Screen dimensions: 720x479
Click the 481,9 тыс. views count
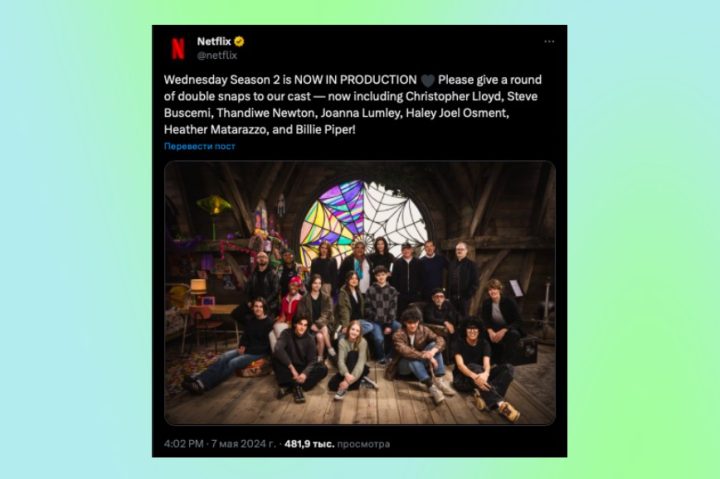(x=309, y=444)
